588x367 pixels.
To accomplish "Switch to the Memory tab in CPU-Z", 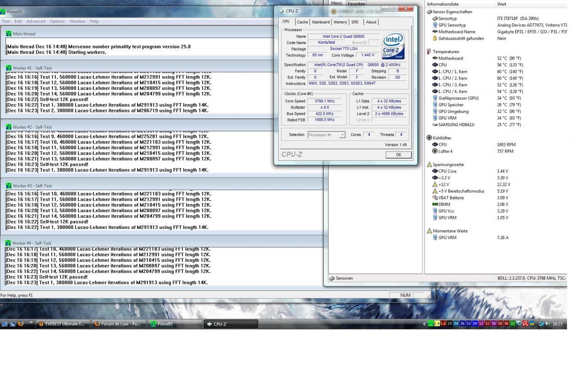I will click(x=340, y=22).
